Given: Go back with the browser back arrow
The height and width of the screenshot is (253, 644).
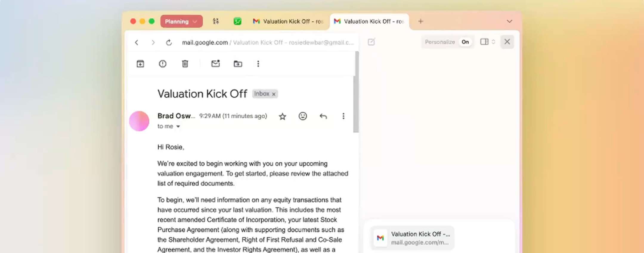Looking at the screenshot, I should (137, 42).
